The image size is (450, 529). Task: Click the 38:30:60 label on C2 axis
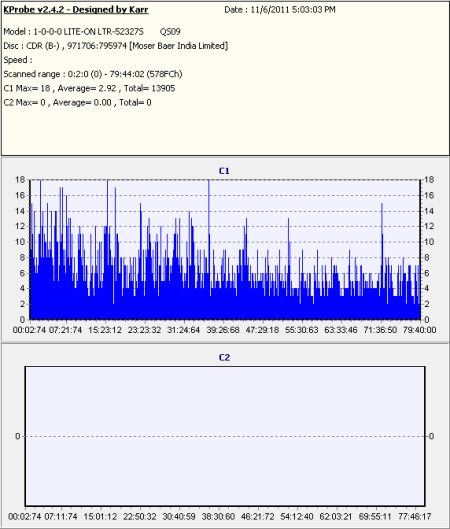click(x=218, y=517)
